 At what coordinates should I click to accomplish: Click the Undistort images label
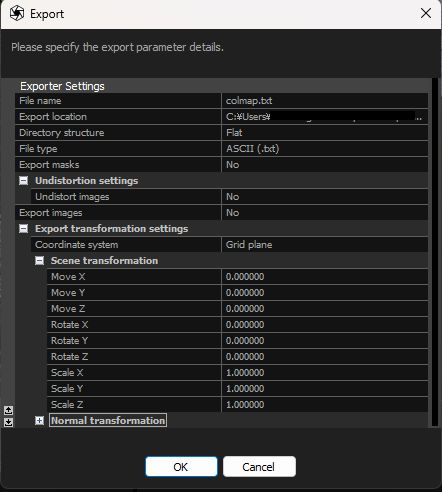[72, 197]
